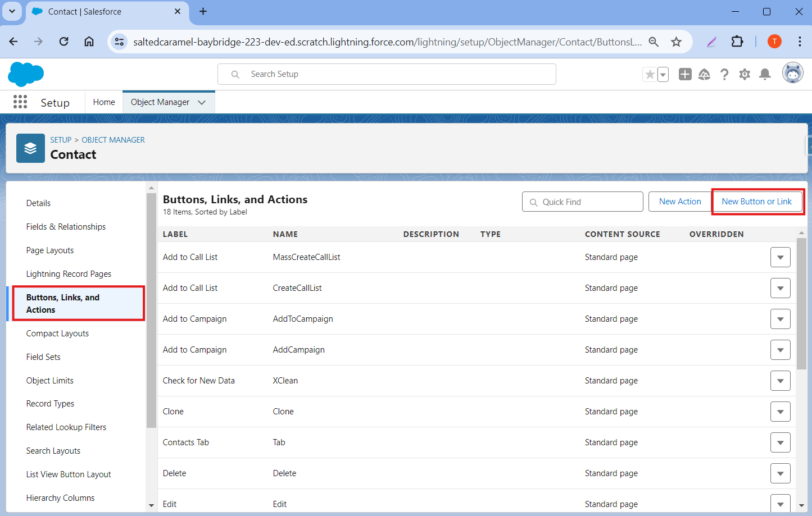Open the tab search dropdown

coord(12,11)
